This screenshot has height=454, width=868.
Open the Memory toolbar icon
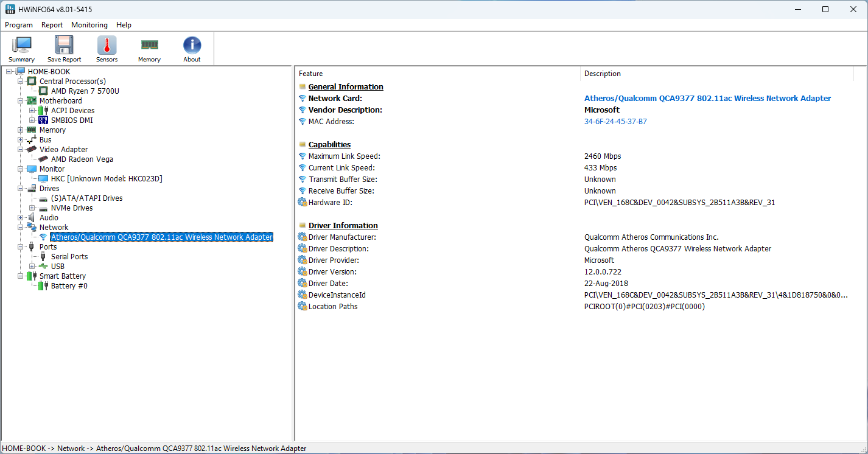[149, 45]
